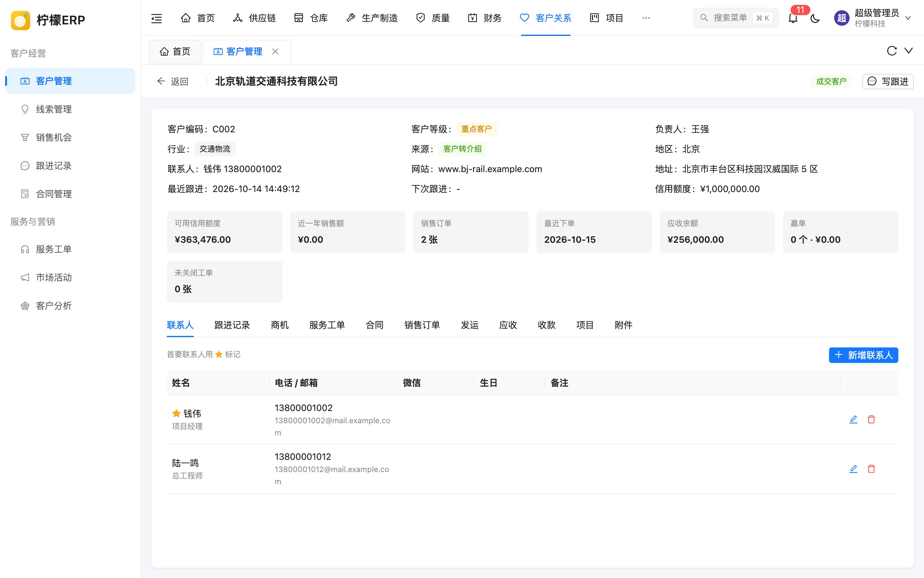Open 线索管理 in sidebar
This screenshot has width=924, height=578.
tap(70, 109)
